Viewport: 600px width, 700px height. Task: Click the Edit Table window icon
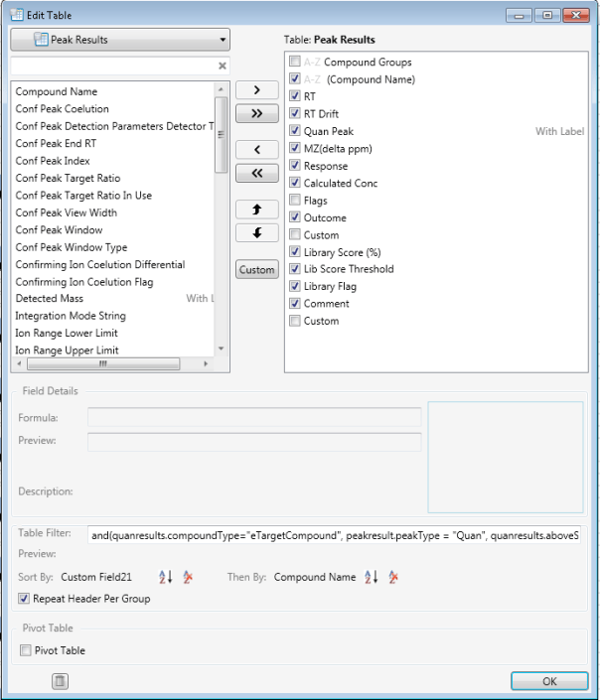(17, 15)
